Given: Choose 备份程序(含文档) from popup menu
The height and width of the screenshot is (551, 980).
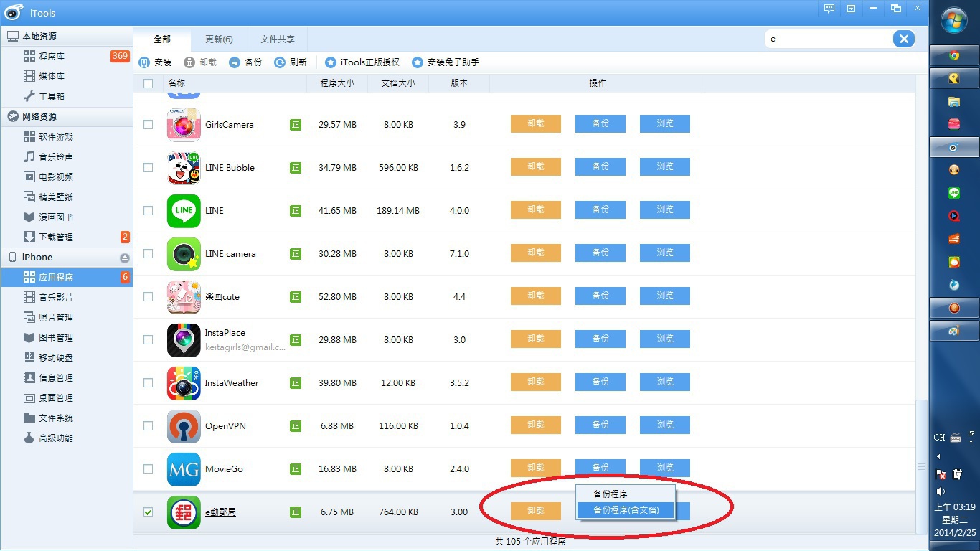Looking at the screenshot, I should 626,510.
